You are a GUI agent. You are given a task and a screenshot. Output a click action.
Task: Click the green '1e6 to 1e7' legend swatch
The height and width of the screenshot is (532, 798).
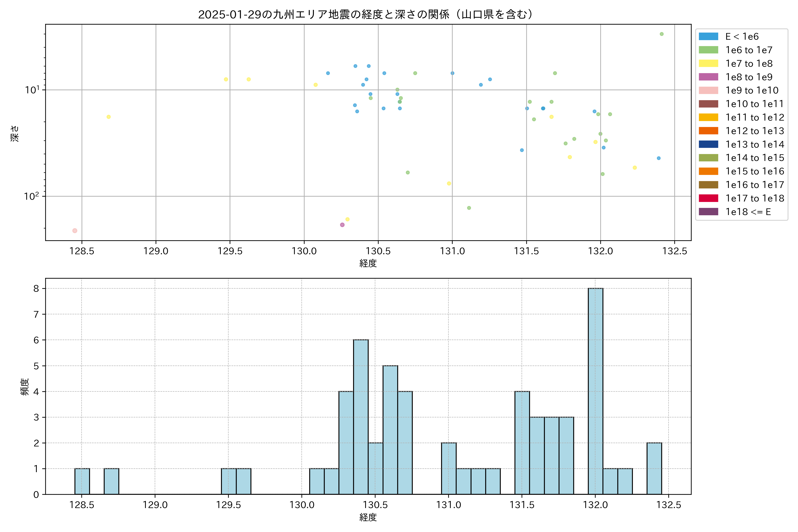coord(708,50)
